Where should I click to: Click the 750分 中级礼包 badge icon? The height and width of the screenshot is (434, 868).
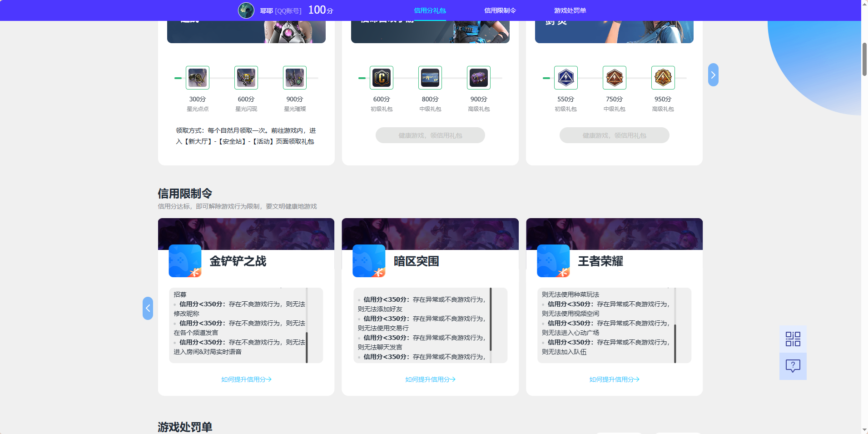[615, 78]
